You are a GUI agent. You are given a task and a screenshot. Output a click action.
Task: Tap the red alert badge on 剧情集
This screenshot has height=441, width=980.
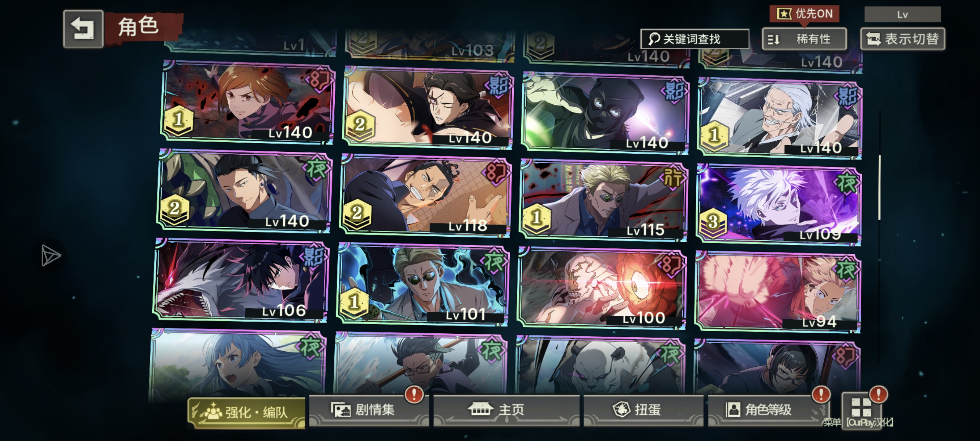414,394
